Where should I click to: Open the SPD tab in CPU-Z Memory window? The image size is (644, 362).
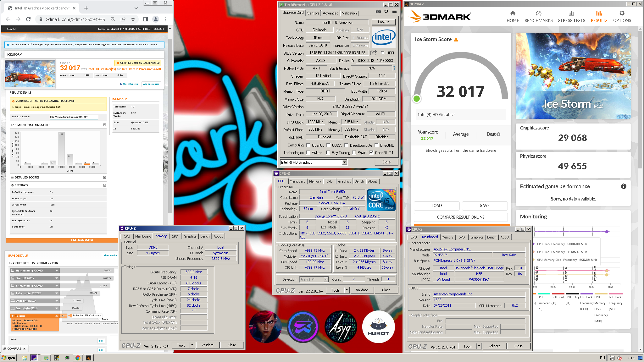click(175, 236)
